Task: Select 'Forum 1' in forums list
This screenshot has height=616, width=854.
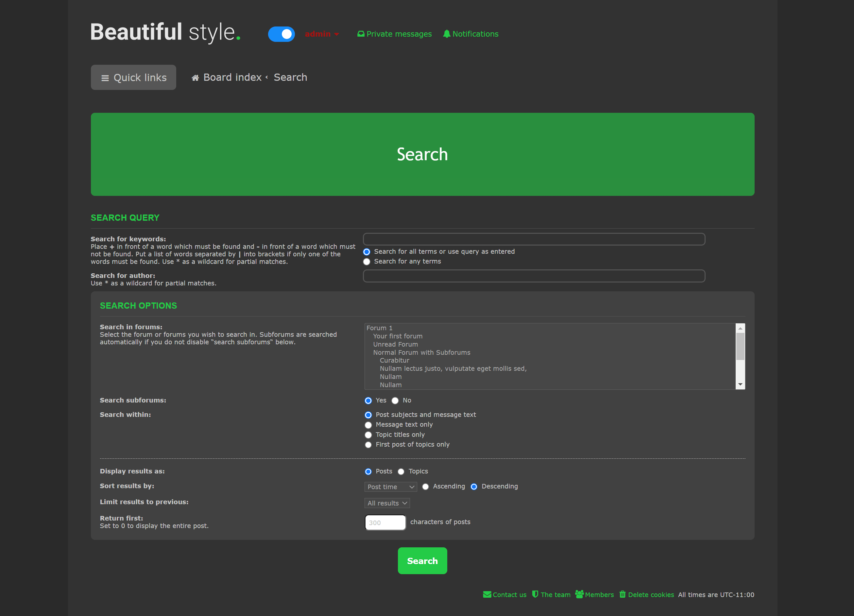Action: (550, 328)
